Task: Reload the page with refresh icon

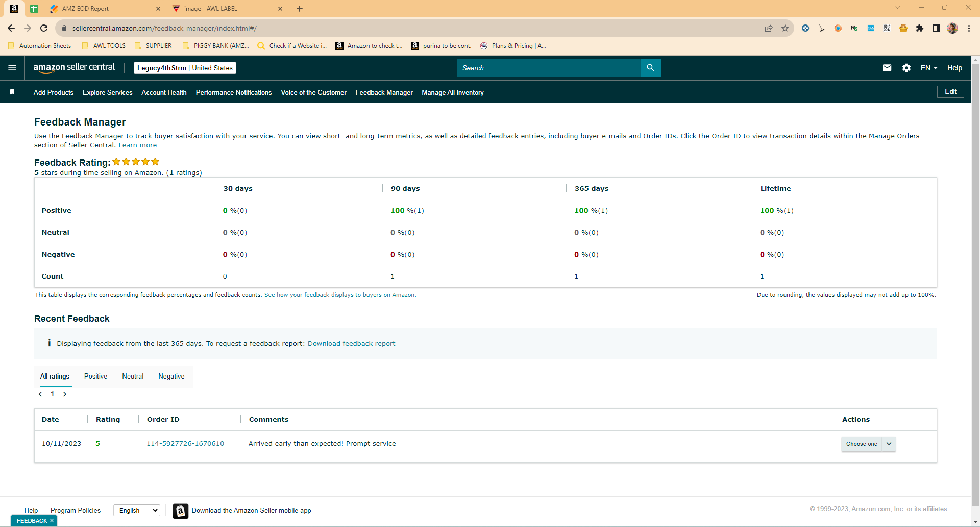Action: coord(44,28)
